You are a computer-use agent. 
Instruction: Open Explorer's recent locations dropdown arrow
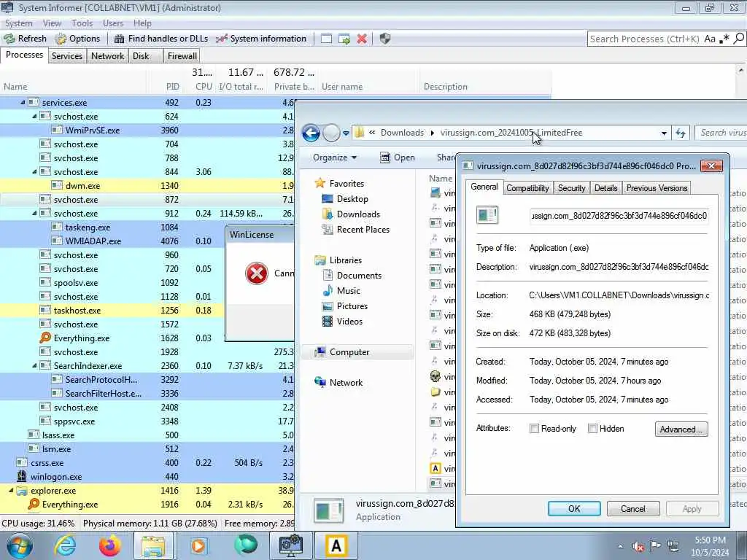point(347,133)
